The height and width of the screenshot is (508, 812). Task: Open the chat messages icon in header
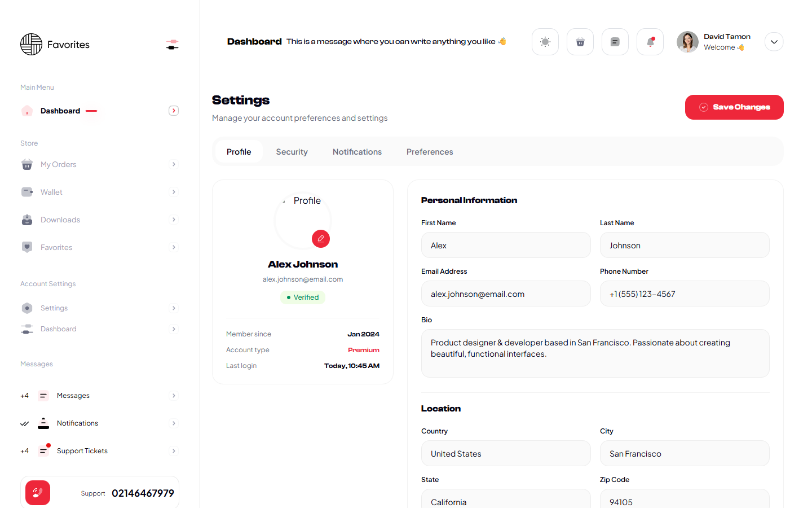pos(615,42)
